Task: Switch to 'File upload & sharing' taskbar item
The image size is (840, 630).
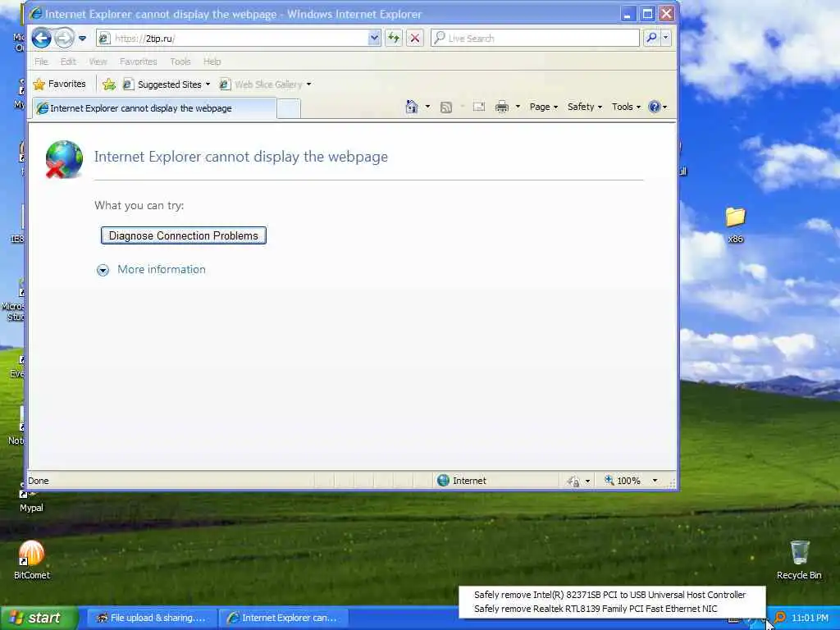Action: click(151, 618)
